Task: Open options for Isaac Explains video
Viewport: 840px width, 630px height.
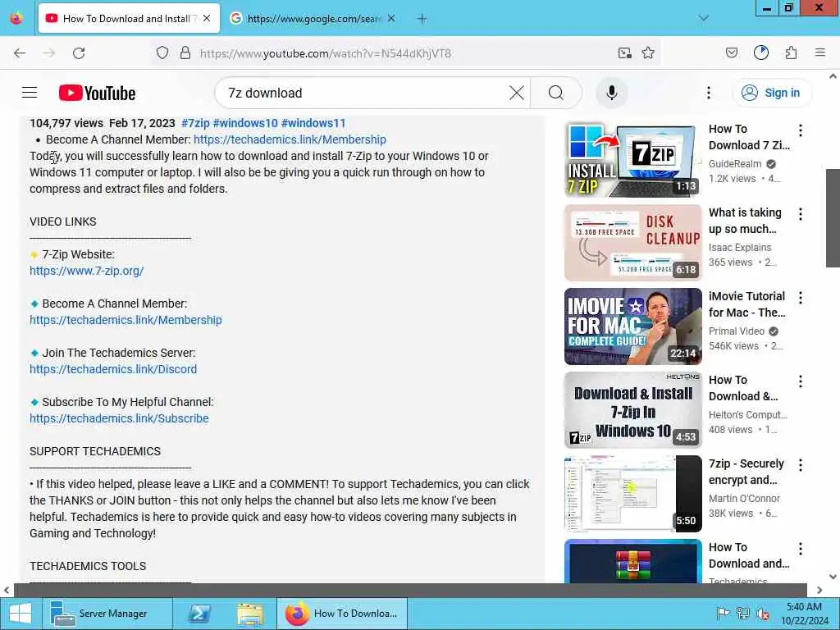Action: click(x=801, y=214)
